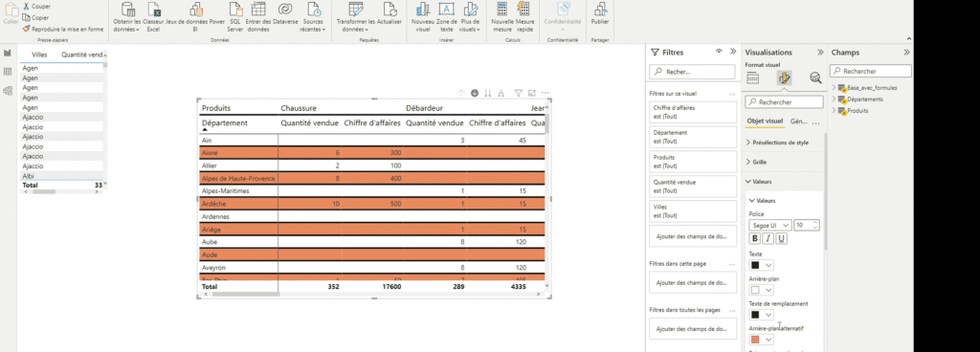Open the Arrière-plan color swatch picker

[761, 290]
